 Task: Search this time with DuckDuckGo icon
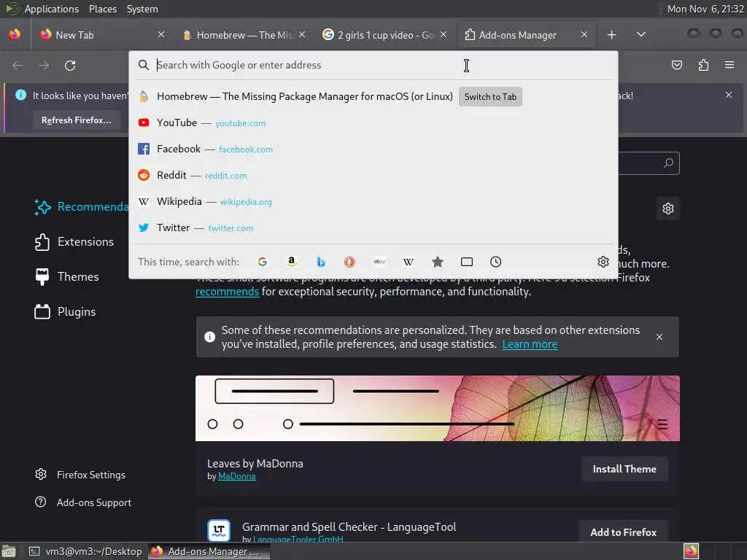coord(349,262)
